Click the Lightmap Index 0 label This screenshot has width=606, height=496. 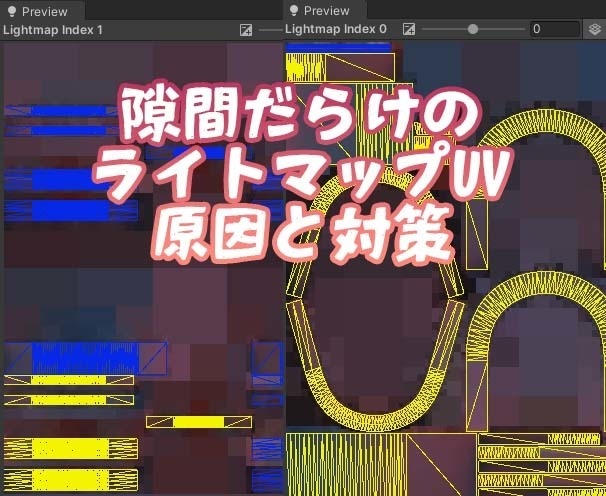(x=336, y=29)
